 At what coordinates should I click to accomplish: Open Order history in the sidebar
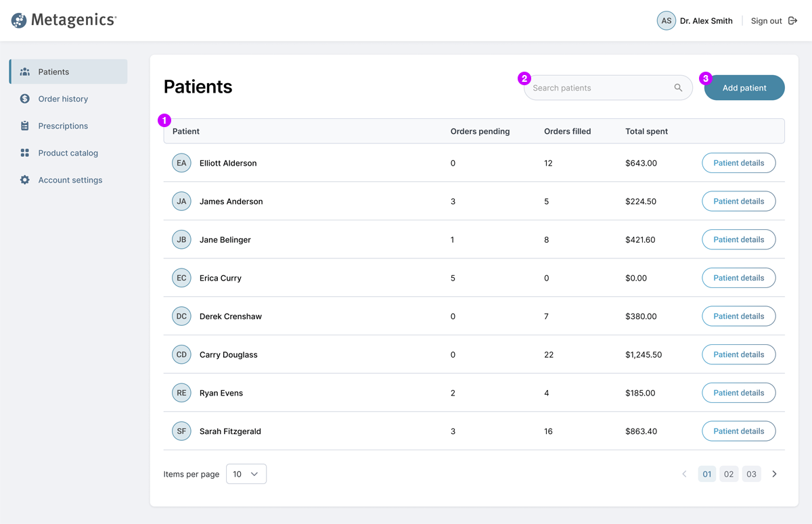tap(63, 99)
